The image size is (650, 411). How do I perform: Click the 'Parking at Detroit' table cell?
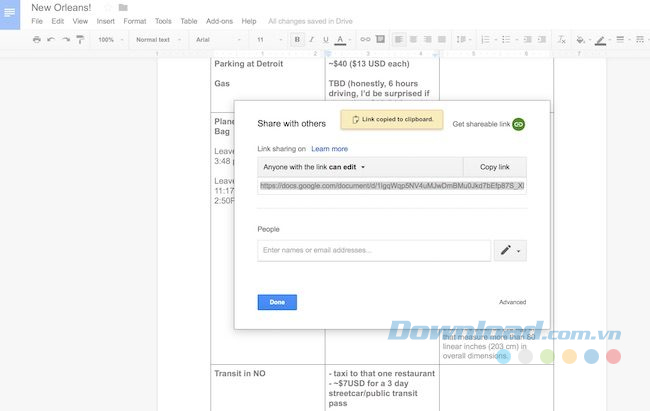pos(248,64)
